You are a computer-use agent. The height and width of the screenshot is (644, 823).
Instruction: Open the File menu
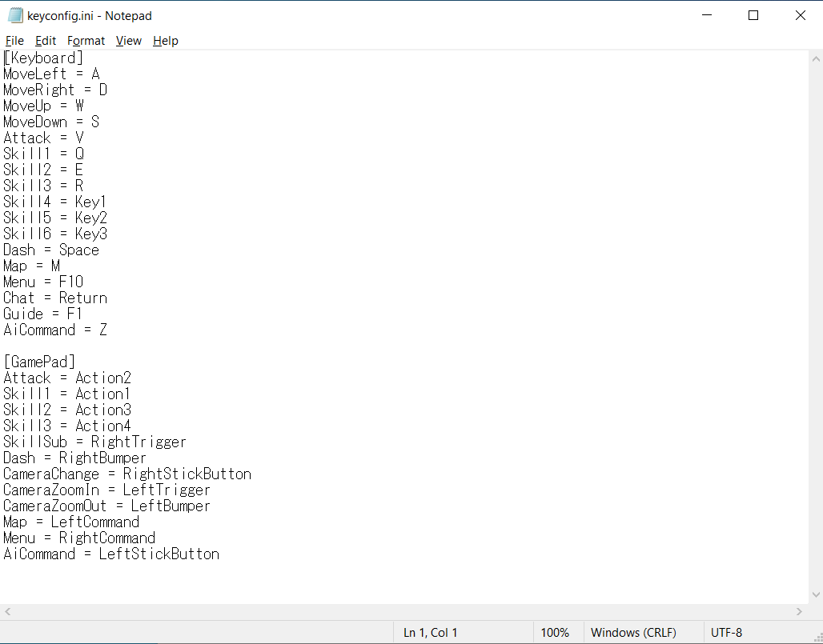pyautogui.click(x=14, y=41)
